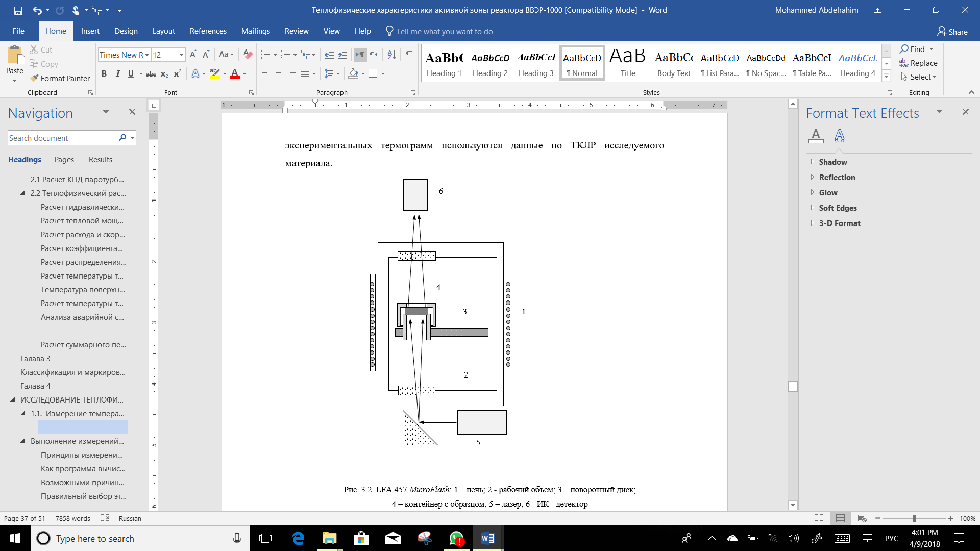The width and height of the screenshot is (980, 551).
Task: Click Format Painter
Action: click(60, 79)
